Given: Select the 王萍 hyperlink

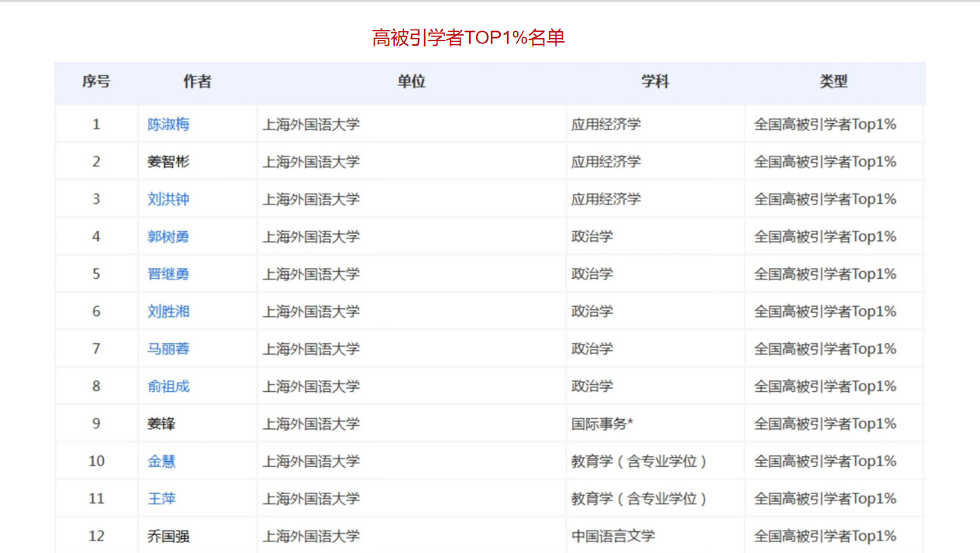Looking at the screenshot, I should (x=163, y=498).
